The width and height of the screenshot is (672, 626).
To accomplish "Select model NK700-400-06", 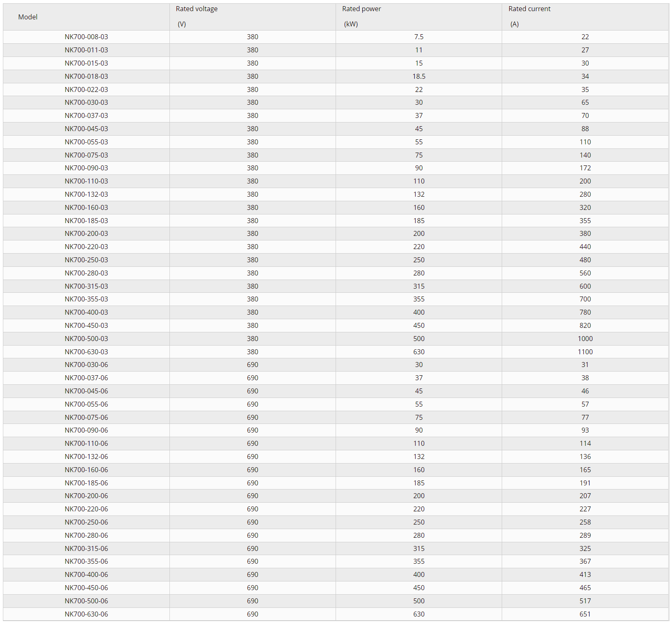I will click(x=86, y=574).
